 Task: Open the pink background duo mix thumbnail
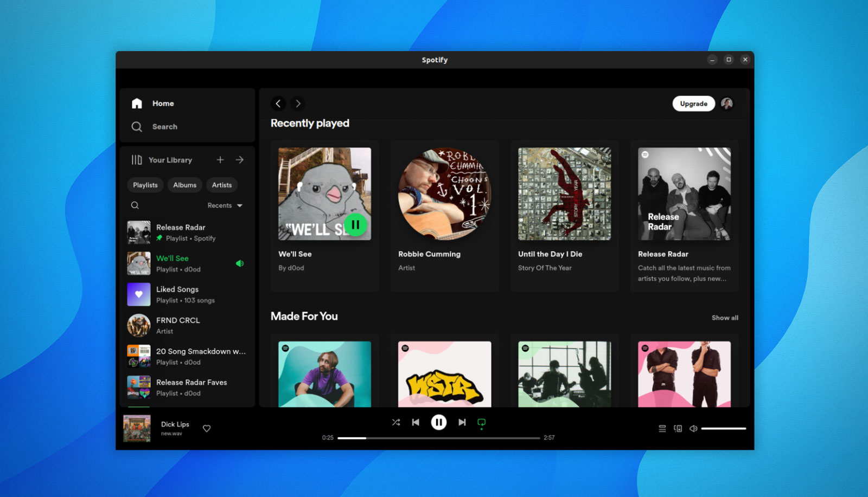click(684, 374)
